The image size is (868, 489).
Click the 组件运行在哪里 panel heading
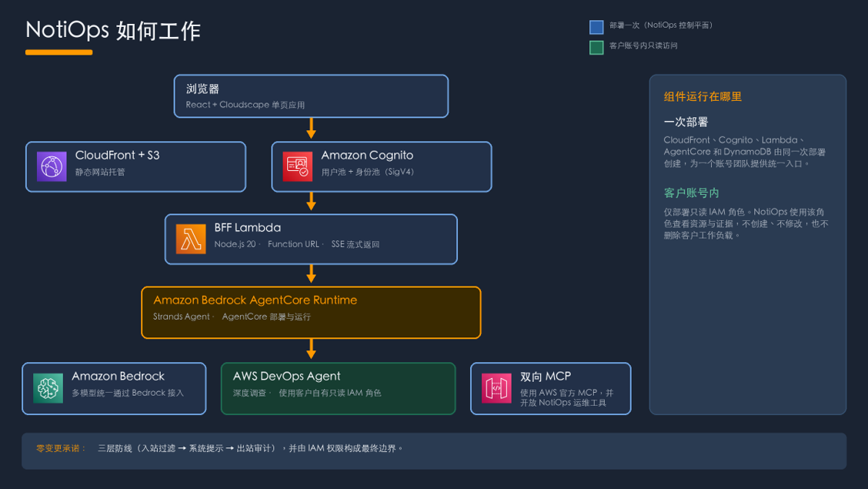click(703, 96)
